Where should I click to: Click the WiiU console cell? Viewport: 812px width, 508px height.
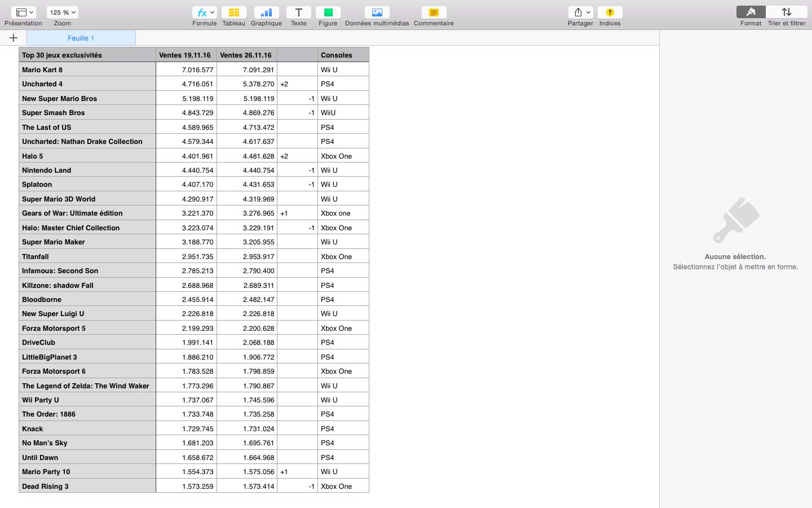click(343, 112)
